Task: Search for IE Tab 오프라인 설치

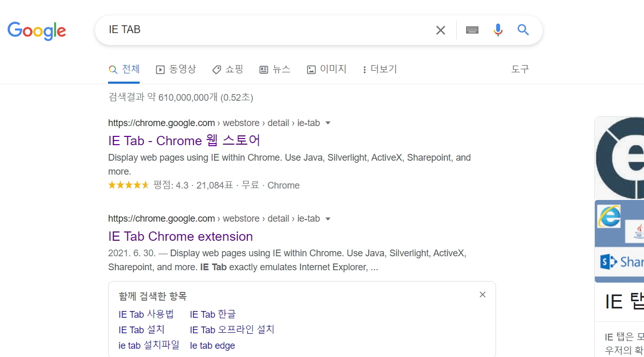Action: [232, 330]
